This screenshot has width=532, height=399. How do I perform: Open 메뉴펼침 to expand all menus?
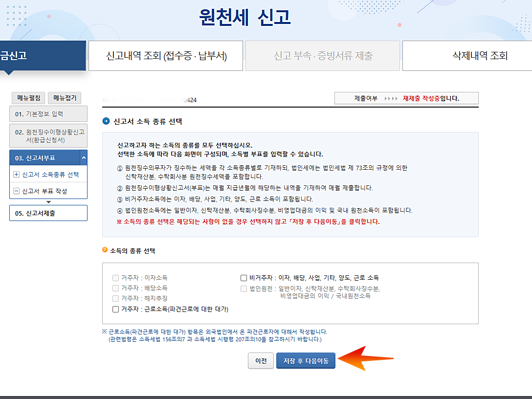(28, 98)
